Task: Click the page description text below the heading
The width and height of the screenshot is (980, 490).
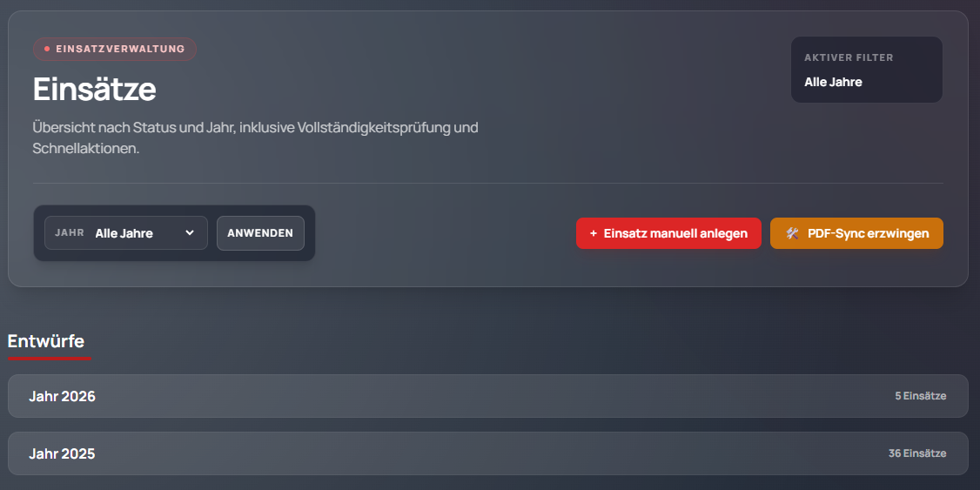Action: coord(255,138)
